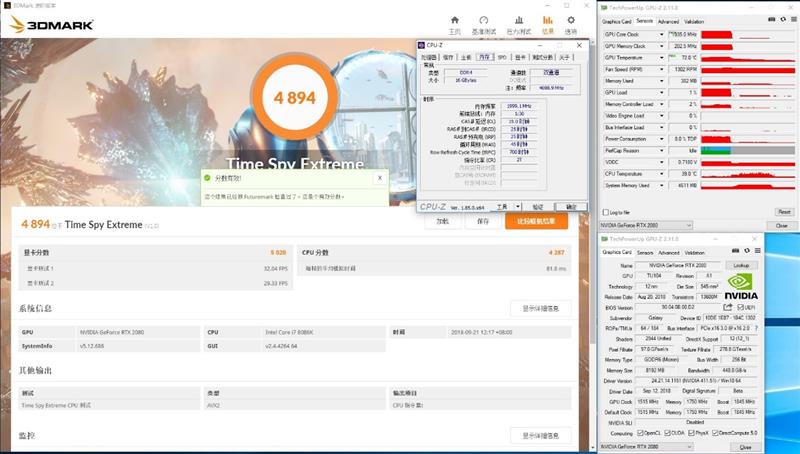Open the GPU Memory Clock sensor dropdown
800x454 pixels.
pos(662,46)
